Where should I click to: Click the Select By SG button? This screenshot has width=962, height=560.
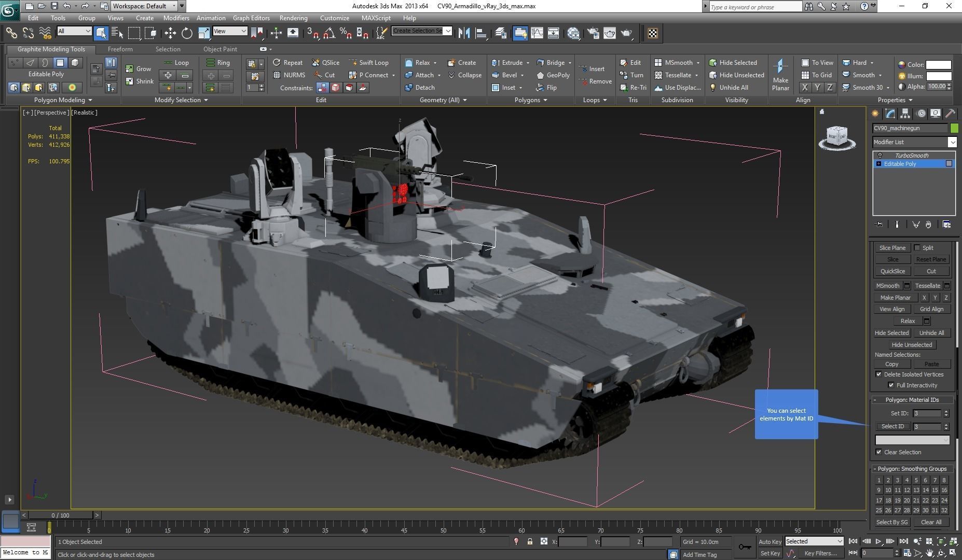click(892, 522)
